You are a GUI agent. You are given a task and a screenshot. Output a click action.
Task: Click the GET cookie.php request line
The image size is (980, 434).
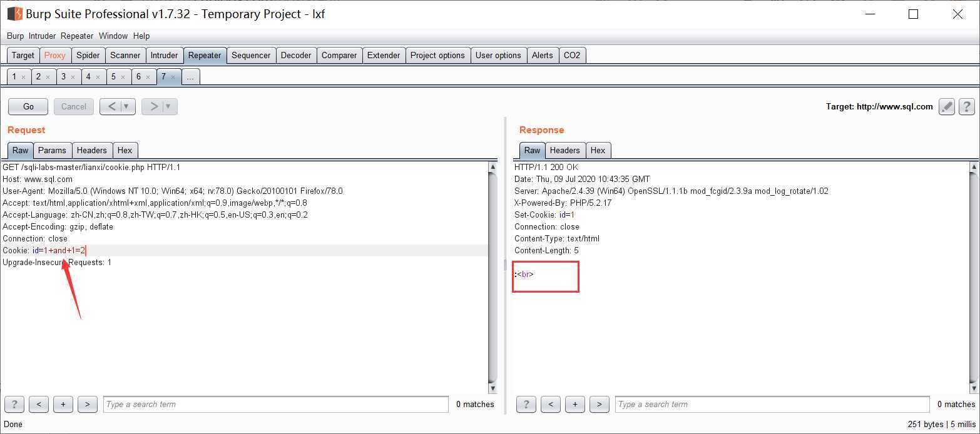coord(91,167)
